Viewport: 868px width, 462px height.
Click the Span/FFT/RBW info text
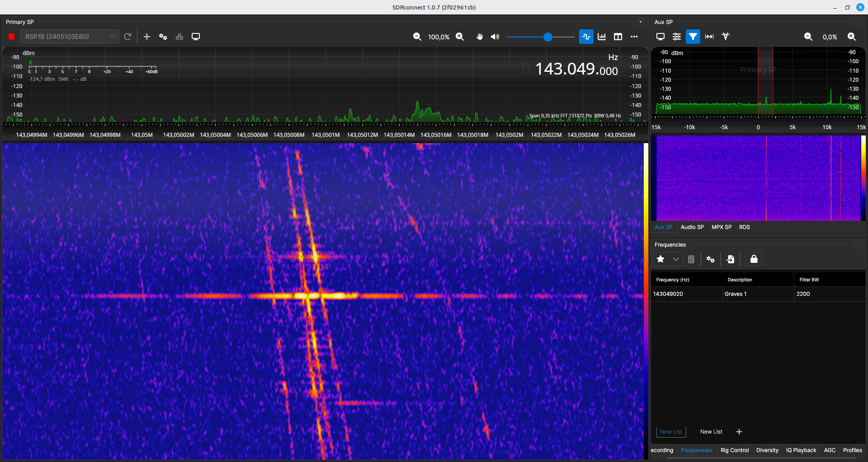click(x=575, y=116)
